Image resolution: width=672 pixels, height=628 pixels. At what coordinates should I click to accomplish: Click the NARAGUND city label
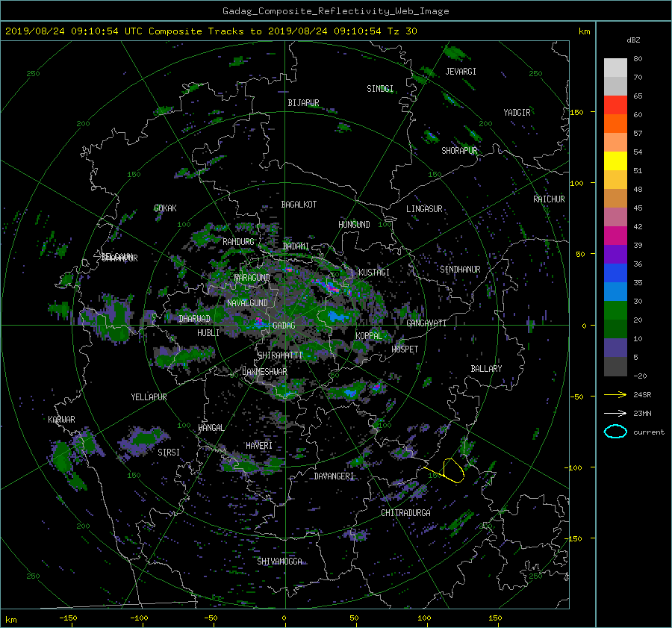(x=252, y=278)
